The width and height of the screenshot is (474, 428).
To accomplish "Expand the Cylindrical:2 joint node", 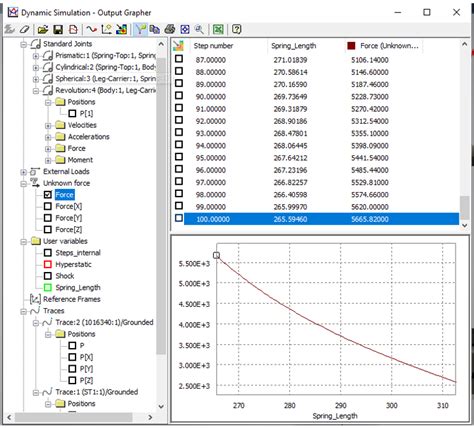I will tap(36, 67).
